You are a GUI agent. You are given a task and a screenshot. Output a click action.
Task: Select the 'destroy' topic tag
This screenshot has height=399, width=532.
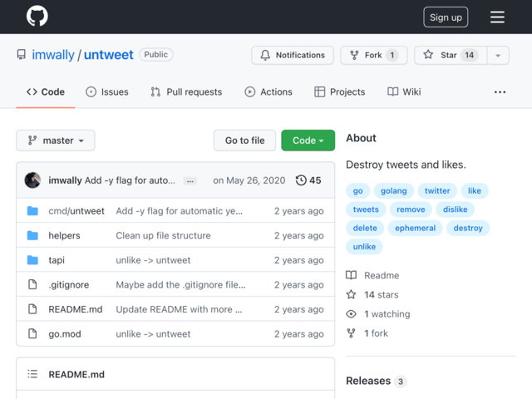coord(468,228)
